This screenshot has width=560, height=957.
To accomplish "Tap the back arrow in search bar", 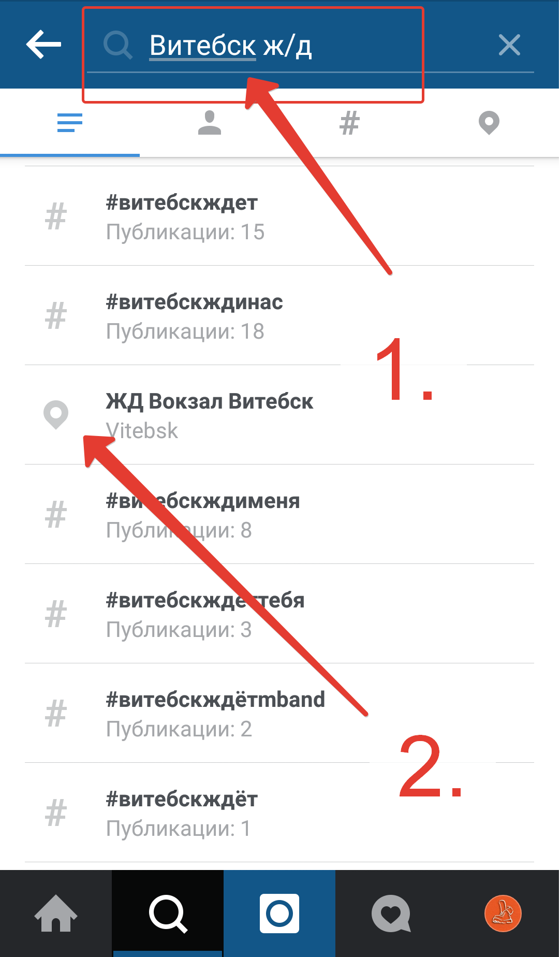I will [x=43, y=45].
